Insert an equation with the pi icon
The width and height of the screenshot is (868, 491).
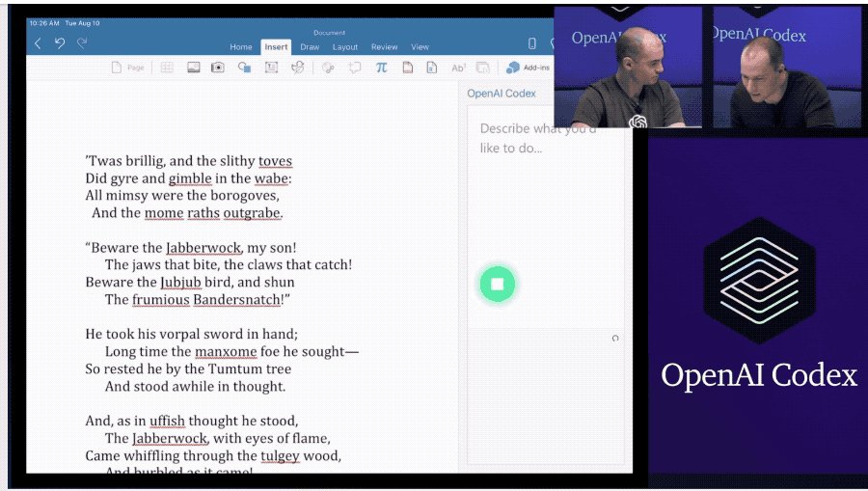point(382,68)
